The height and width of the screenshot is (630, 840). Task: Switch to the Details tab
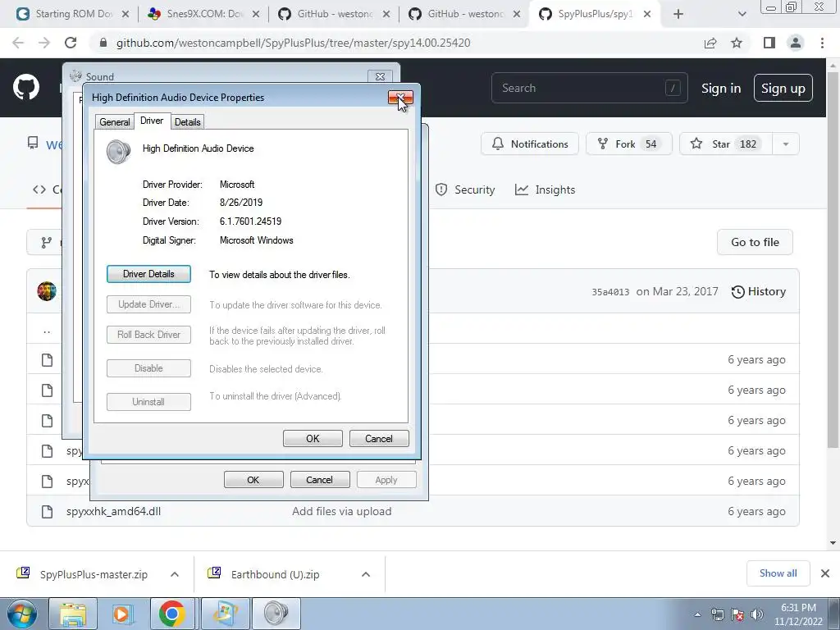tap(188, 121)
